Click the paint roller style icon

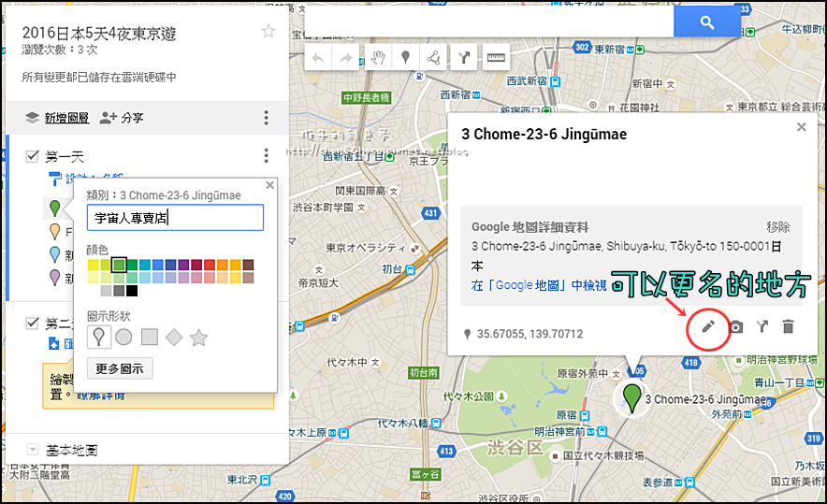(54, 180)
